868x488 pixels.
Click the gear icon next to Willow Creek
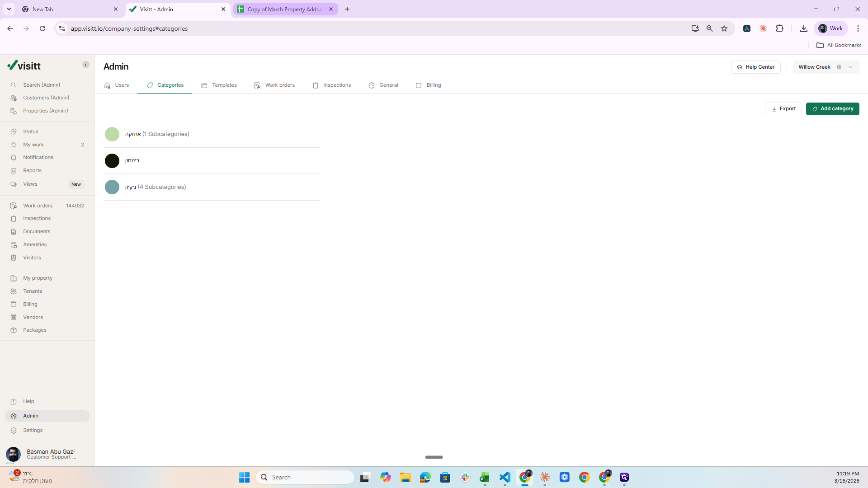pos(839,67)
